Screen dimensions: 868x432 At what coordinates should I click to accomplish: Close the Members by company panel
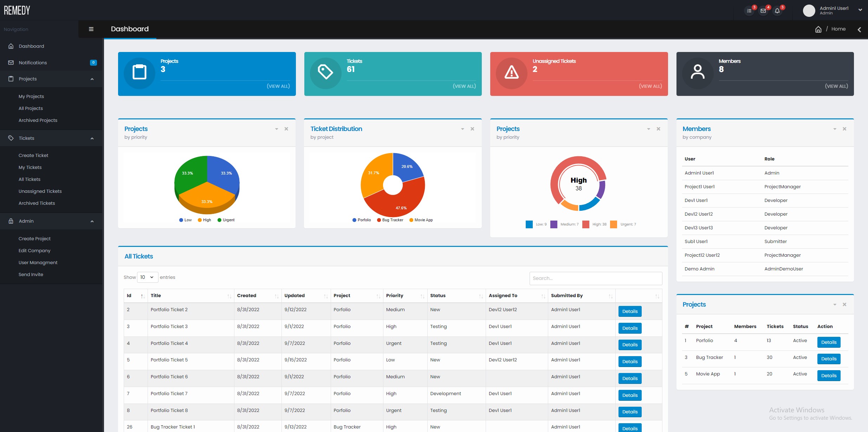point(844,129)
